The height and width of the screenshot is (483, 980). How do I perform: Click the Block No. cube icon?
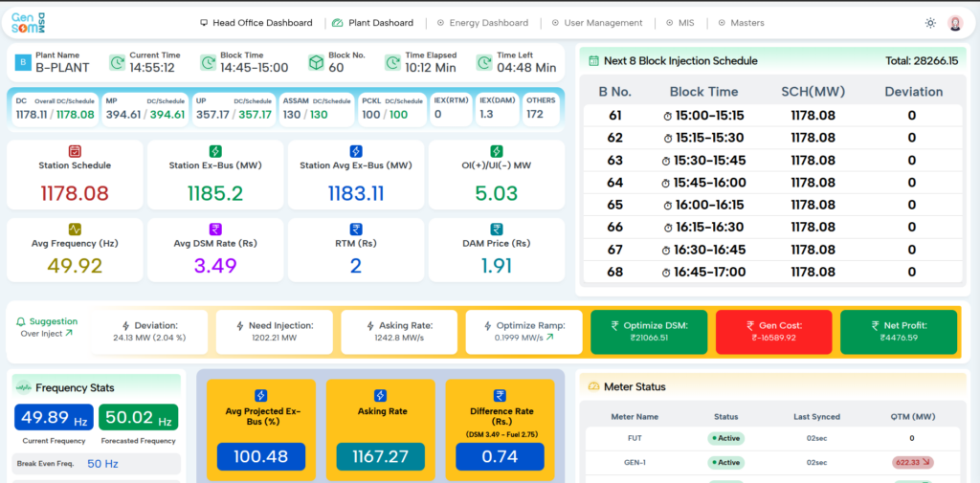317,62
